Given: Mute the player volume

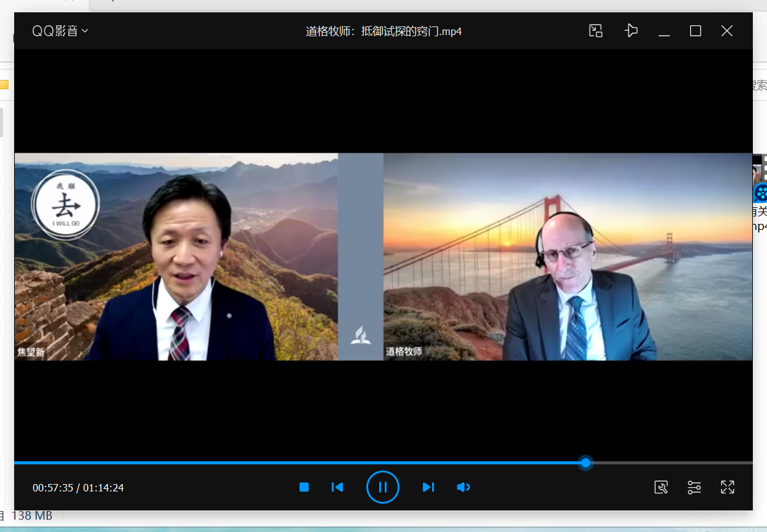Looking at the screenshot, I should tap(463, 487).
